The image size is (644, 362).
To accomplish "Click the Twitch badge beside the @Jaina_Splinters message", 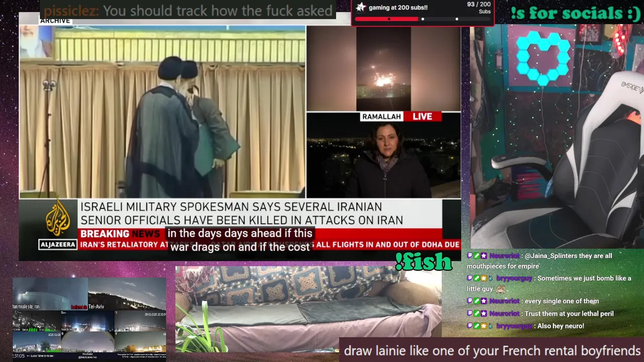I will pyautogui.click(x=469, y=256).
